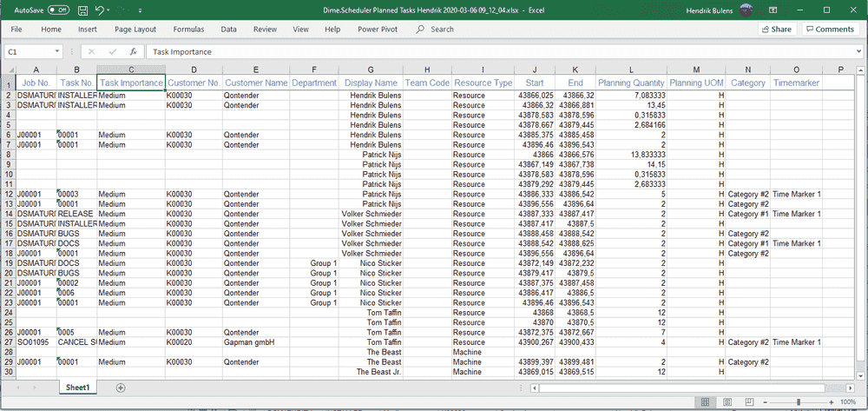Switch to Page Layout view icon
This screenshot has height=411, width=868.
727,401
